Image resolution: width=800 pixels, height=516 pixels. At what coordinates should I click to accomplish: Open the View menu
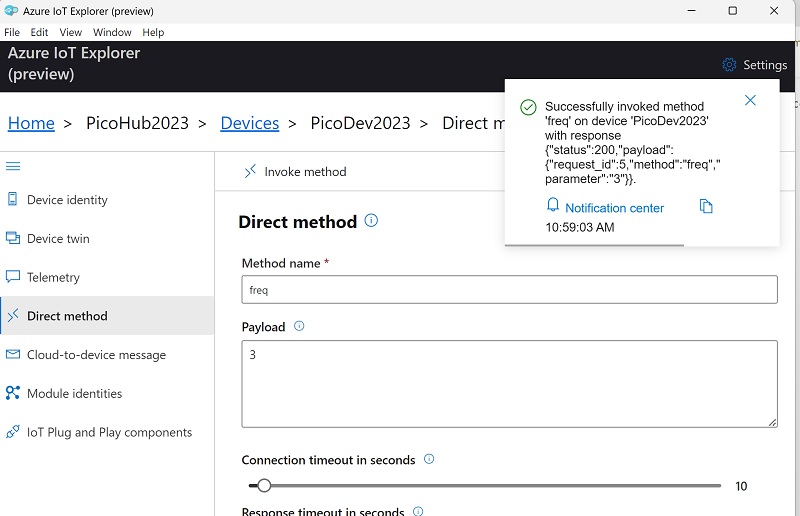70,33
